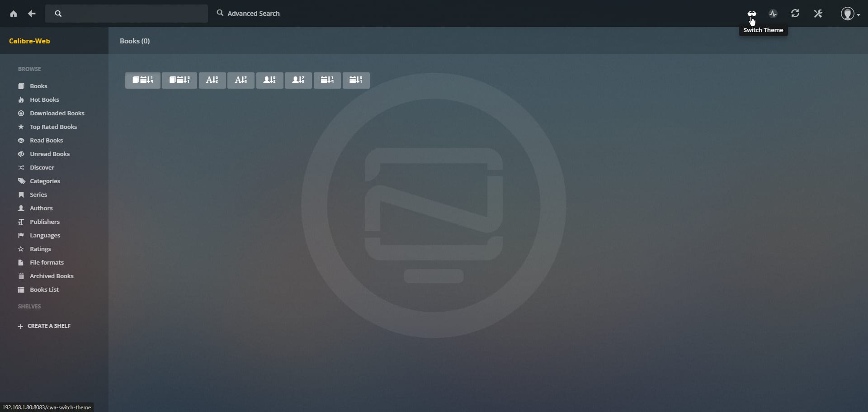Open the tasks activity pulse icon
Image resolution: width=868 pixels, height=412 pixels.
(x=773, y=14)
